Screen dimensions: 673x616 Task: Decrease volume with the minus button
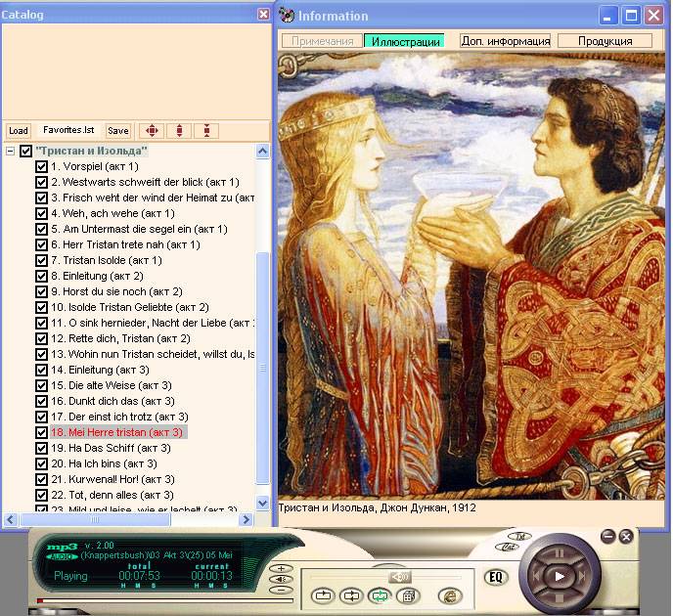[x=281, y=590]
